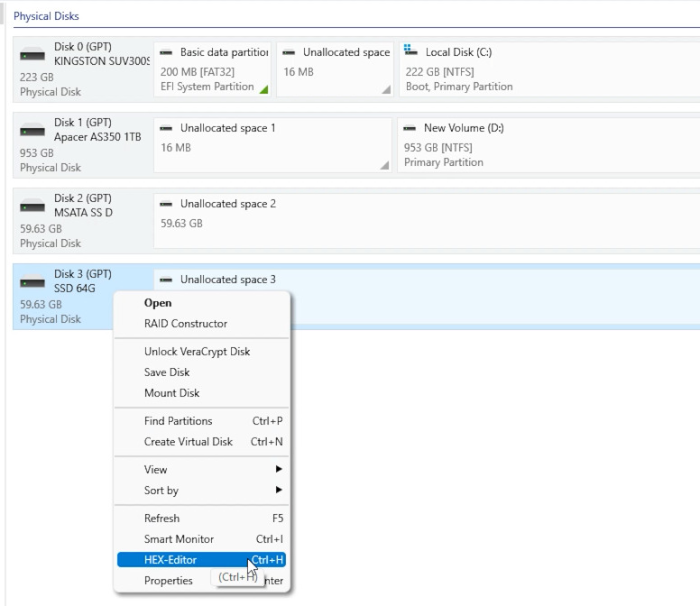
Task: Click the Unallocated space 2 drive icon
Action: (166, 205)
